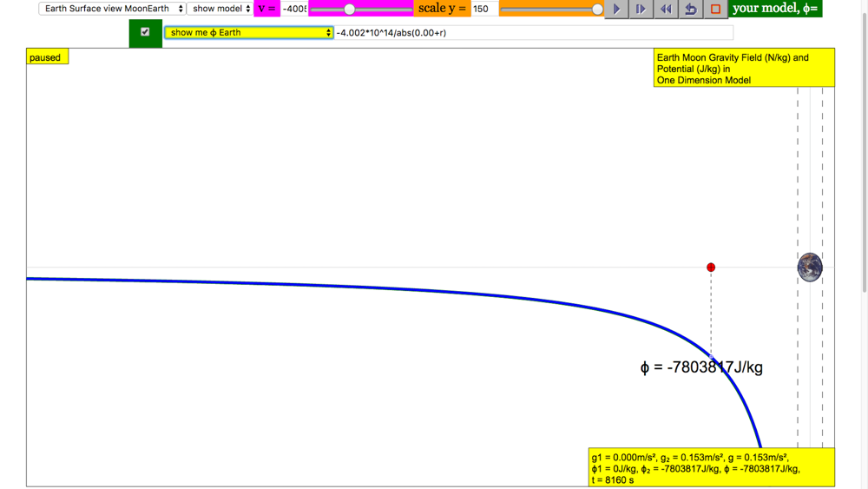Step the simulation forward one frame
Viewport: 868px width, 489px height.
[x=641, y=9]
